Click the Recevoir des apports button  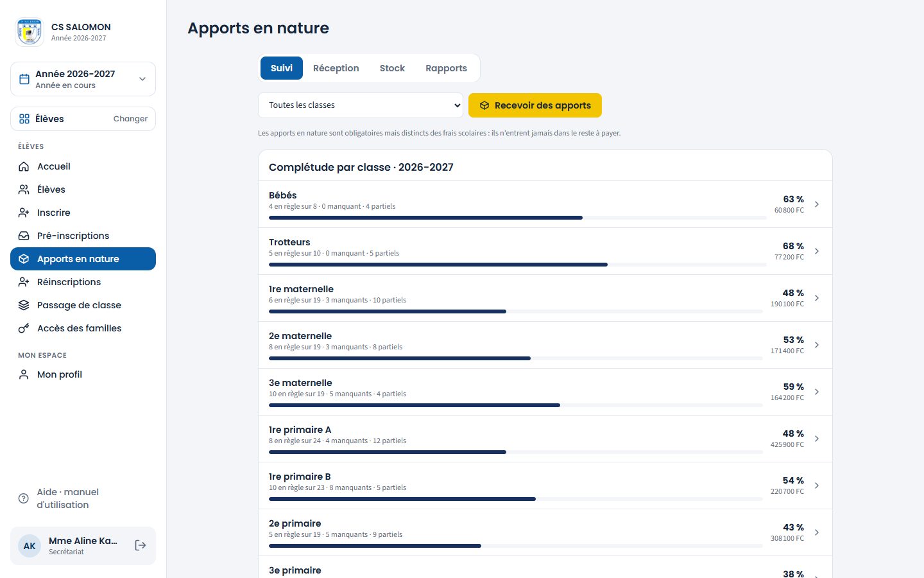[535, 105]
